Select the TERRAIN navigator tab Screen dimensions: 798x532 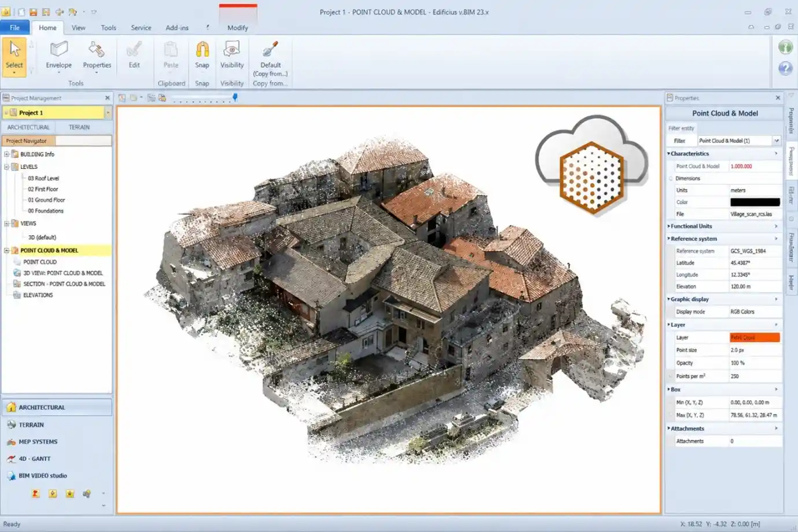[x=79, y=127]
